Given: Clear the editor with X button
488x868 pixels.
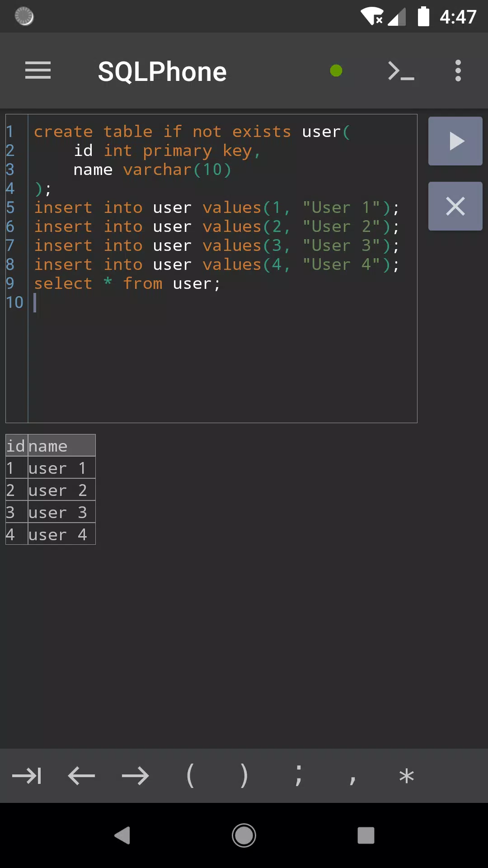Looking at the screenshot, I should (x=455, y=206).
